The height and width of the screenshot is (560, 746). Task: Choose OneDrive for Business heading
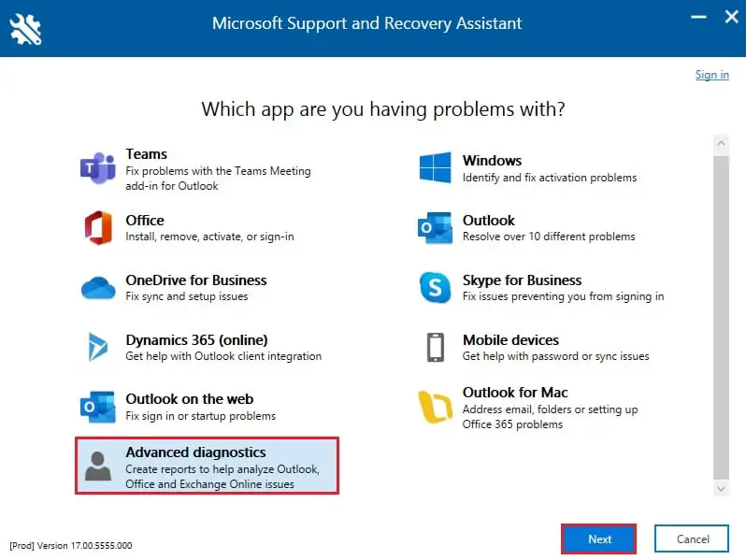coord(196,280)
